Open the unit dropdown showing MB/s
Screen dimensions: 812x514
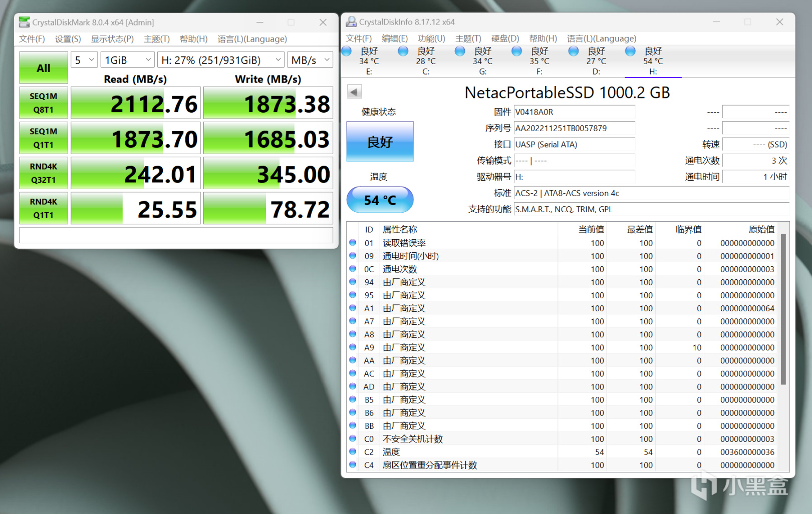311,60
